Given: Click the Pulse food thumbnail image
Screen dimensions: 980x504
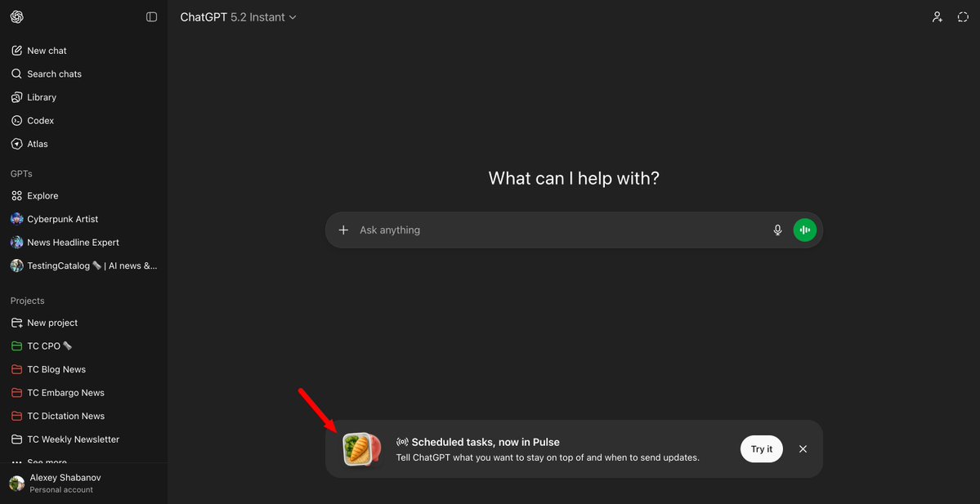Looking at the screenshot, I should [x=361, y=449].
